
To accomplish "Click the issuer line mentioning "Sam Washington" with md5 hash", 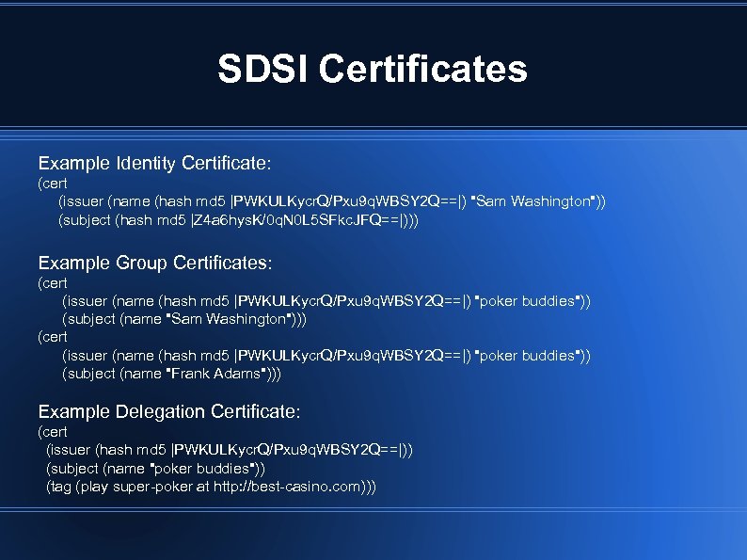I will tap(332, 201).
